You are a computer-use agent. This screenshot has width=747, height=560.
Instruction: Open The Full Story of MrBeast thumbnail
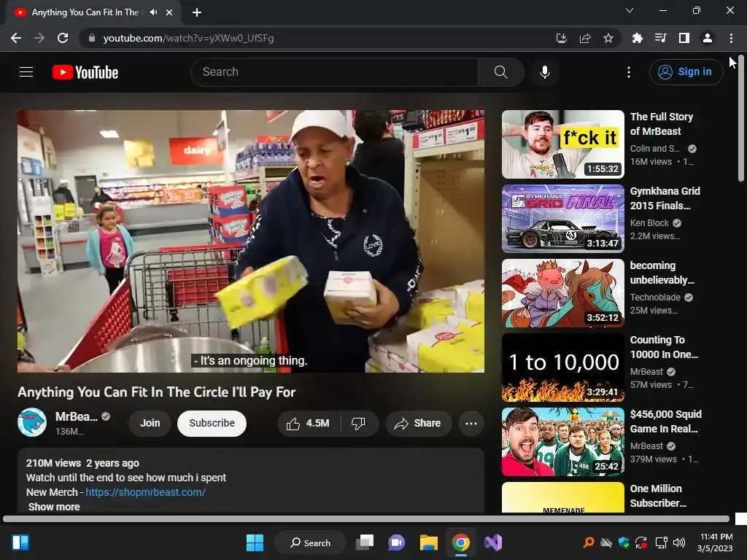[x=563, y=144]
